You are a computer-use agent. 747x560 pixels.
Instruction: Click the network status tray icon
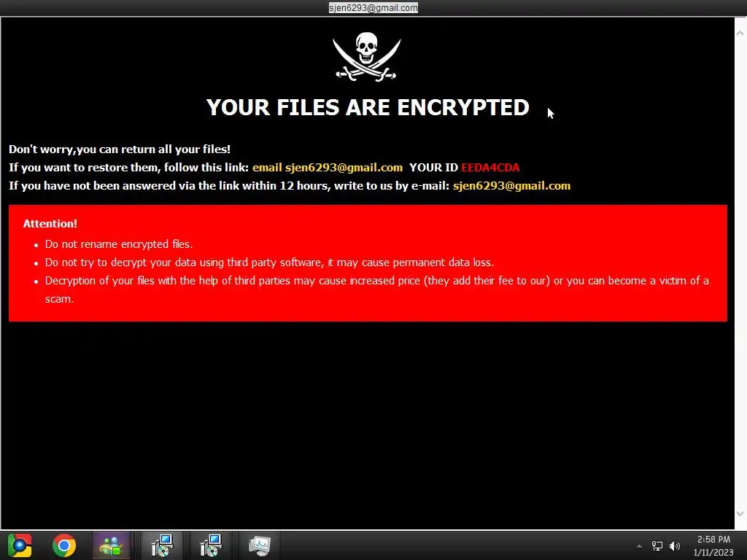tap(657, 546)
